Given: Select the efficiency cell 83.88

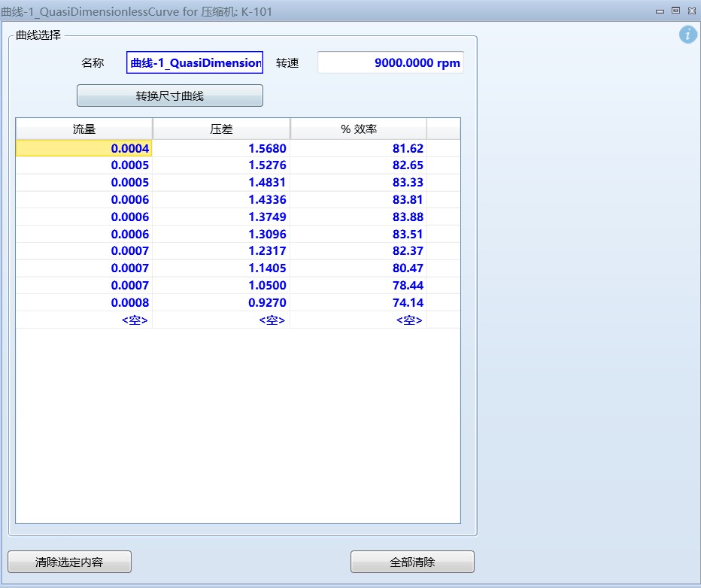Looking at the screenshot, I should tap(359, 217).
